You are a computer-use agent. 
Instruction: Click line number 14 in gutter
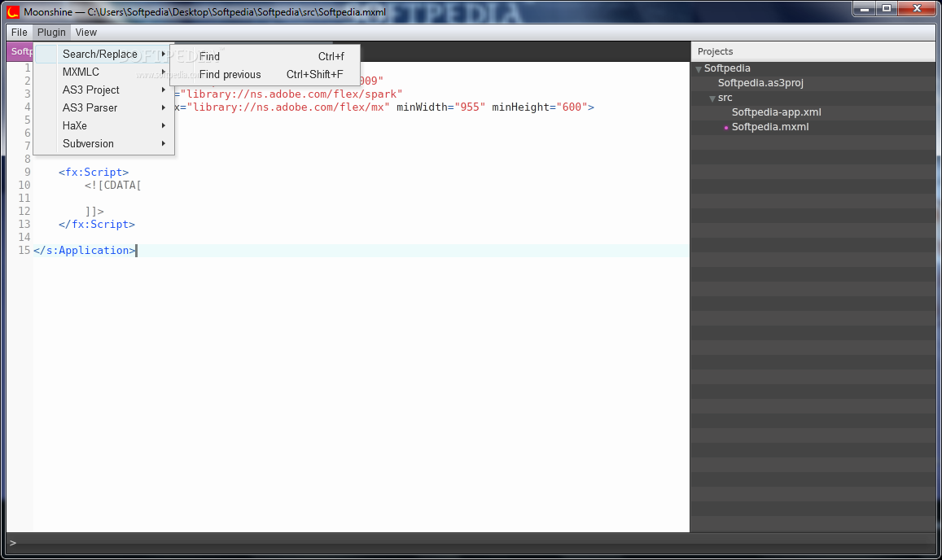pyautogui.click(x=24, y=238)
